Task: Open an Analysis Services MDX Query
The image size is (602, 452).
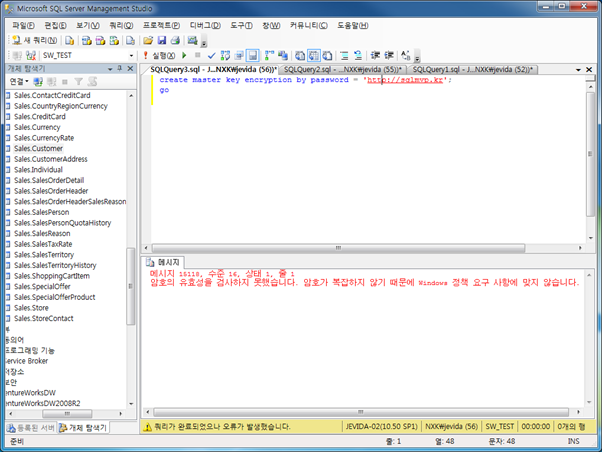Action: pyautogui.click(x=87, y=40)
